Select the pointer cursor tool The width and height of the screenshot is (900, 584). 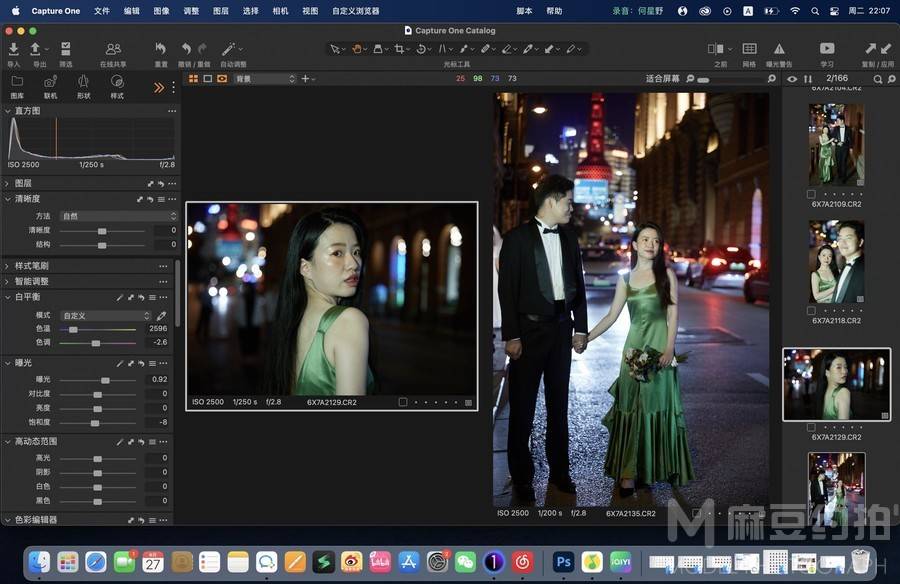(x=335, y=49)
